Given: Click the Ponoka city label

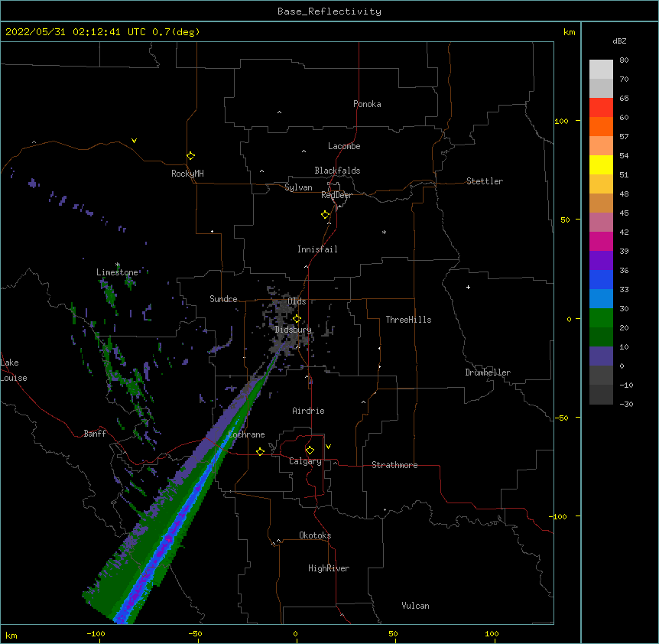Looking at the screenshot, I should click(367, 104).
